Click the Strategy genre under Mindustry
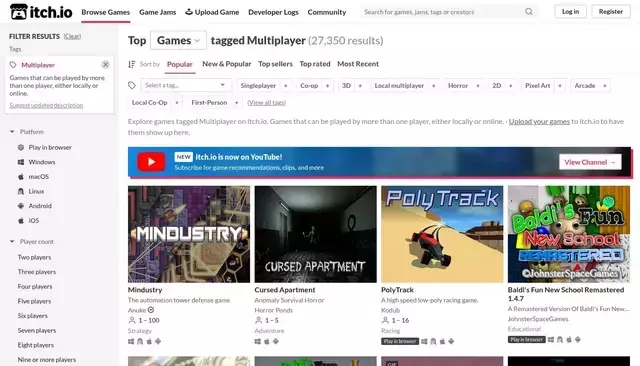This screenshot has width=640, height=366. click(140, 331)
